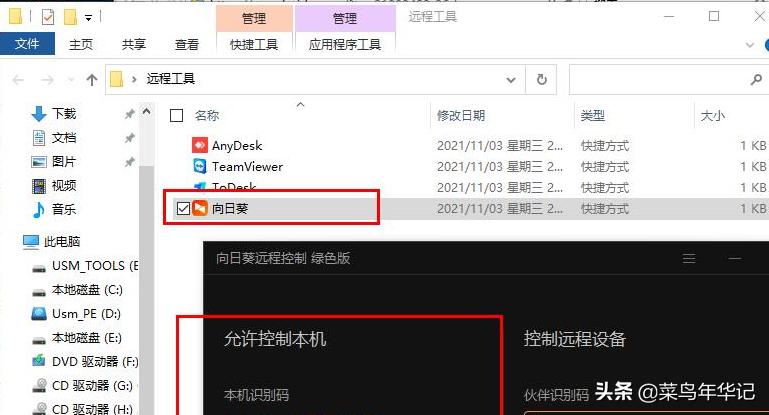Open 本地磁盘 (C:) drive

pyautogui.click(x=87, y=290)
